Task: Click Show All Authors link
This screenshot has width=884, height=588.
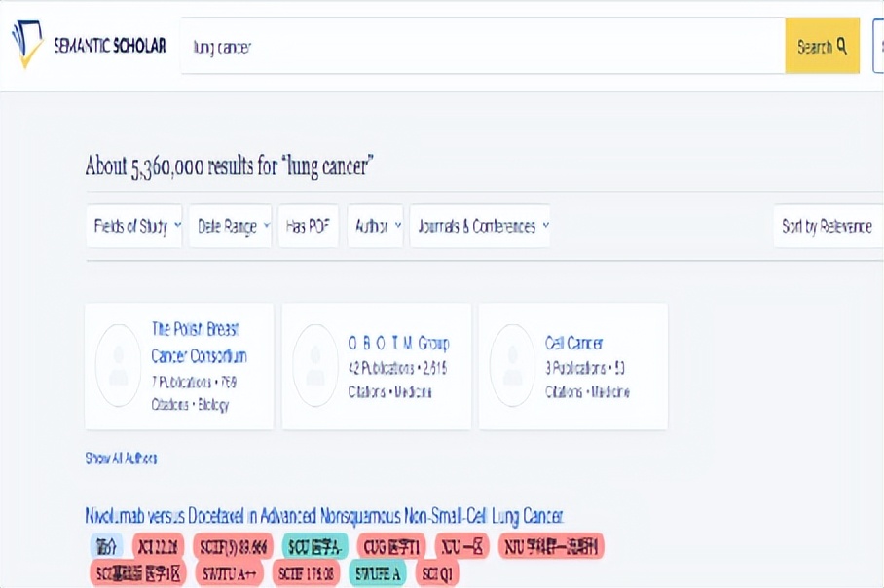Action: [122, 458]
